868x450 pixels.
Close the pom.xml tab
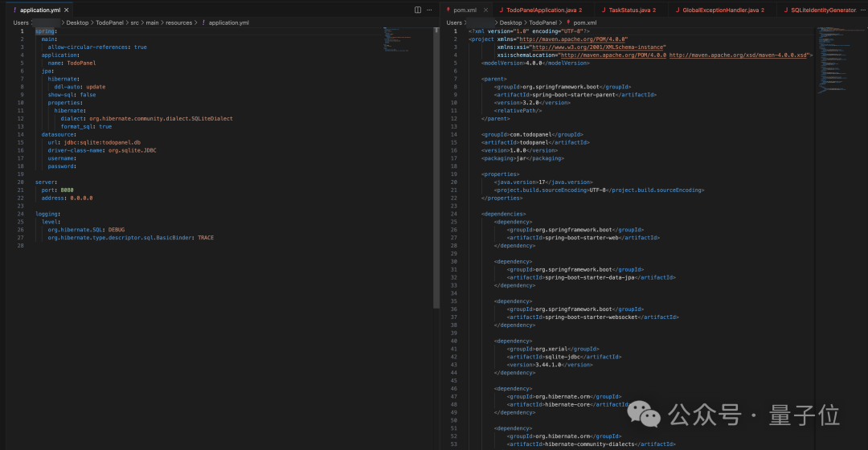point(485,10)
